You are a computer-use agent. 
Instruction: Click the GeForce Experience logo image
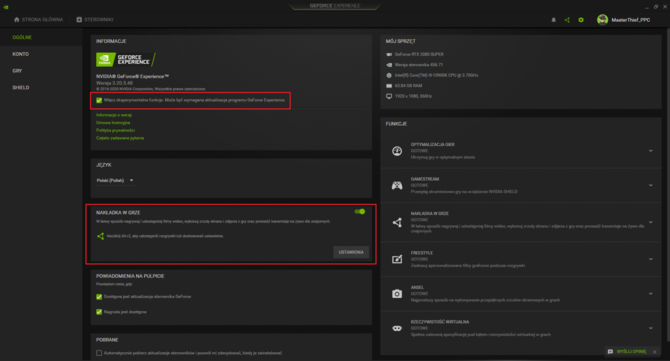(x=126, y=59)
